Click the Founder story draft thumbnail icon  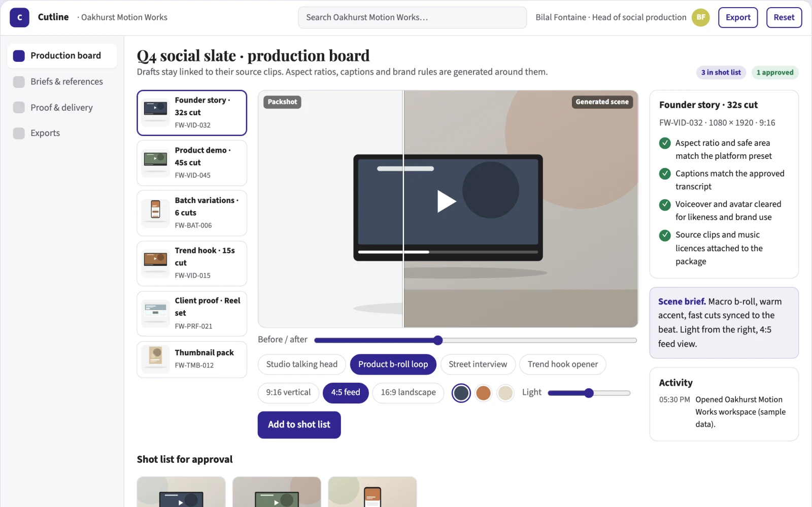click(x=156, y=113)
